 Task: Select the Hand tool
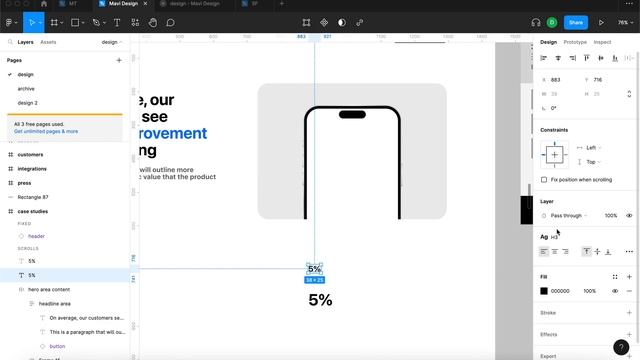[153, 22]
